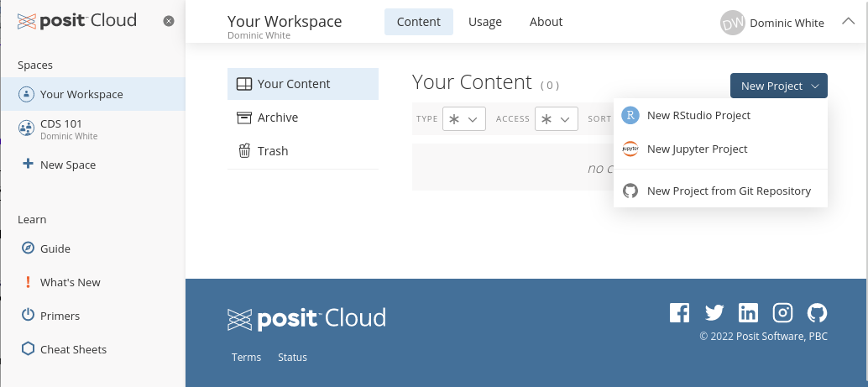Open Cheat Sheets link text
This screenshot has height=387, width=868.
[x=74, y=349]
